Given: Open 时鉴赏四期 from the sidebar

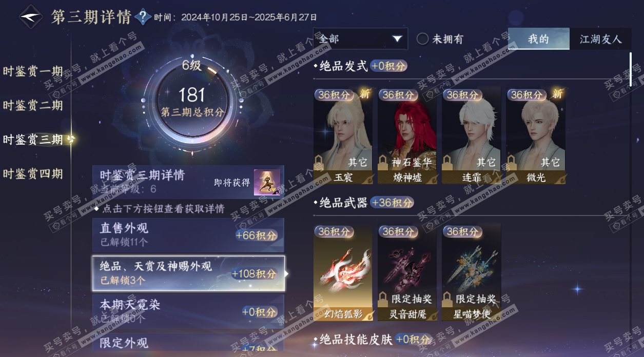Looking at the screenshot, I should click(x=33, y=174).
